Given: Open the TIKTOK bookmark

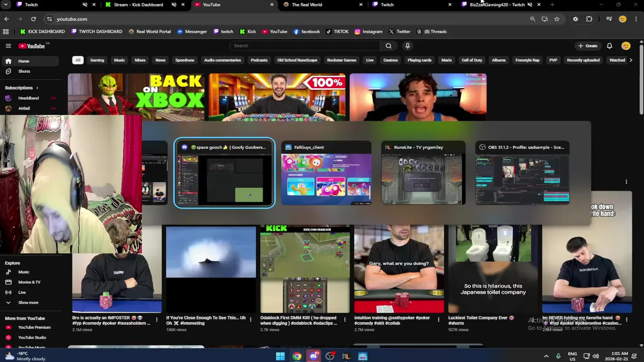Looking at the screenshot, I should tap(338, 32).
